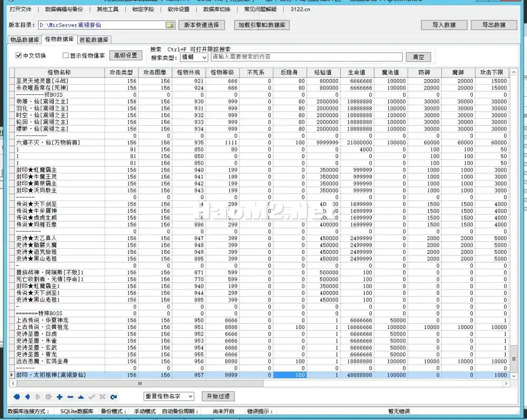Delete current record with minus icon

70,397
